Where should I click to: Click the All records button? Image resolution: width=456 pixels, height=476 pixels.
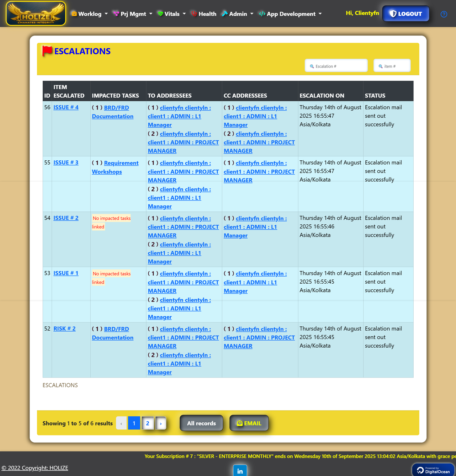pyautogui.click(x=201, y=423)
